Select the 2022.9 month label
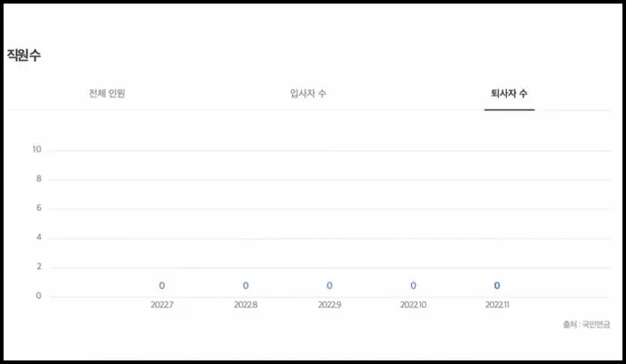 [x=330, y=305]
